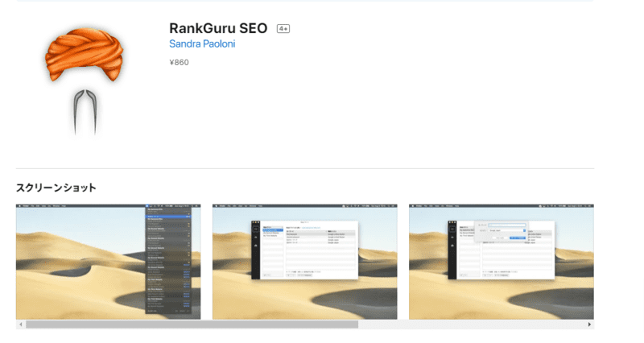Open first screenshot with dark menu dropdown
644x343 pixels.
(109, 262)
